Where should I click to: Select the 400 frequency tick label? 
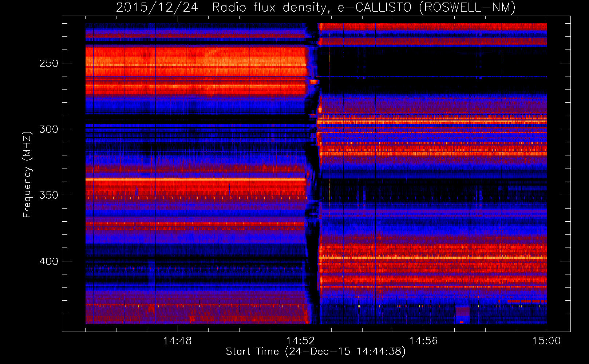point(49,261)
